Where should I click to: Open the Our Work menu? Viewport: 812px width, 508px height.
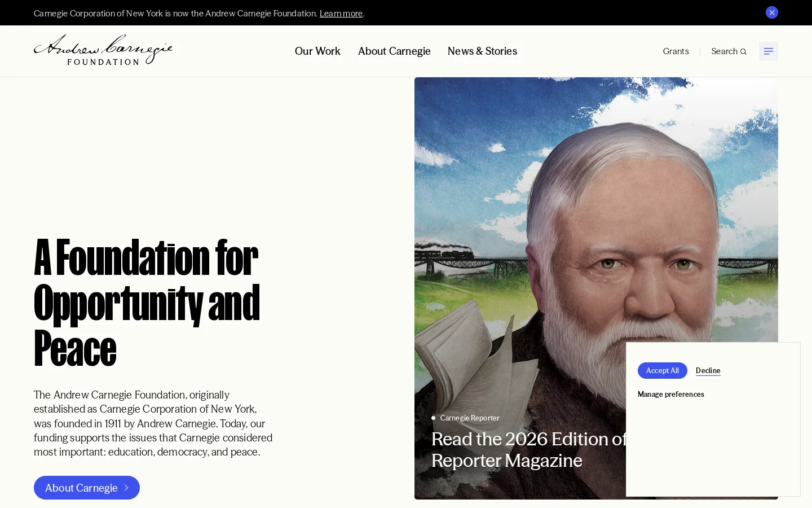[317, 51]
